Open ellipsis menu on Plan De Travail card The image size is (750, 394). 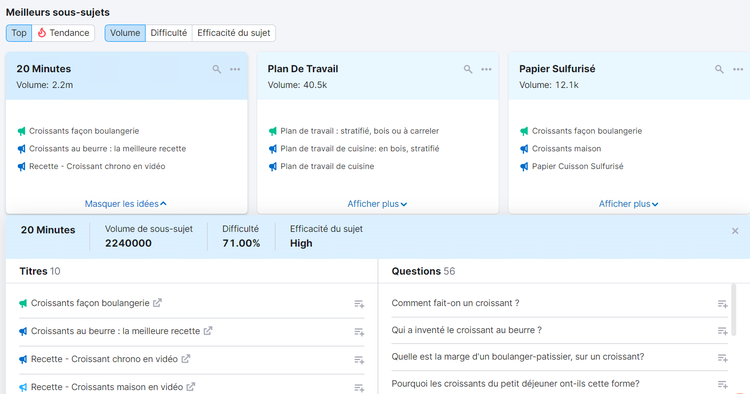click(486, 69)
